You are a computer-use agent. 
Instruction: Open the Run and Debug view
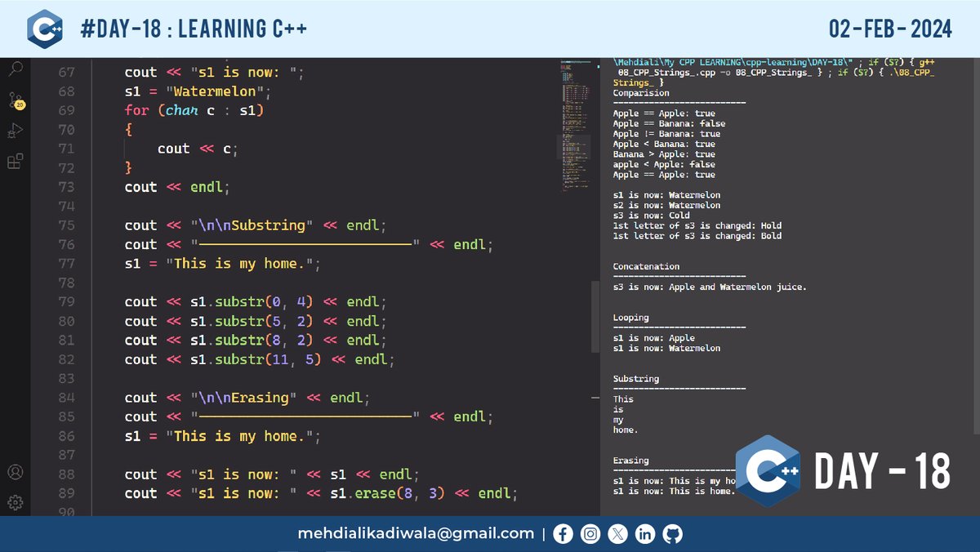pos(15,130)
